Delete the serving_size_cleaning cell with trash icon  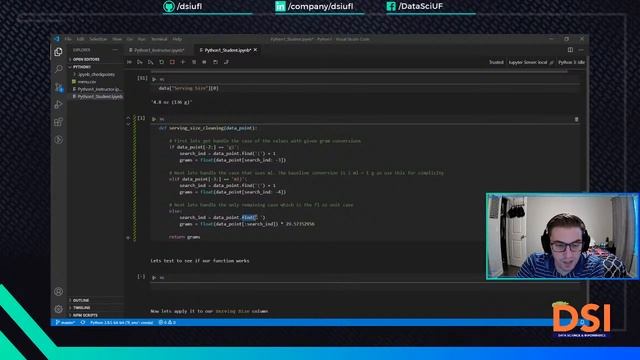tap(576, 119)
